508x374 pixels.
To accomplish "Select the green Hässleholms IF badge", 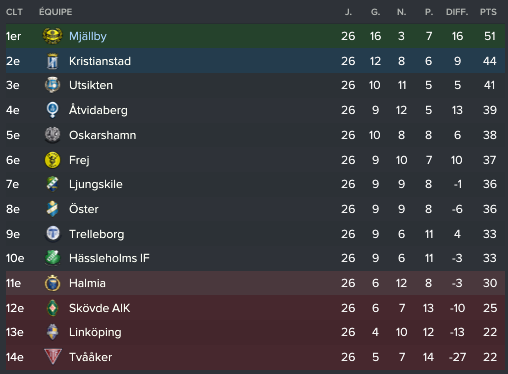I will pyautogui.click(x=52, y=258).
